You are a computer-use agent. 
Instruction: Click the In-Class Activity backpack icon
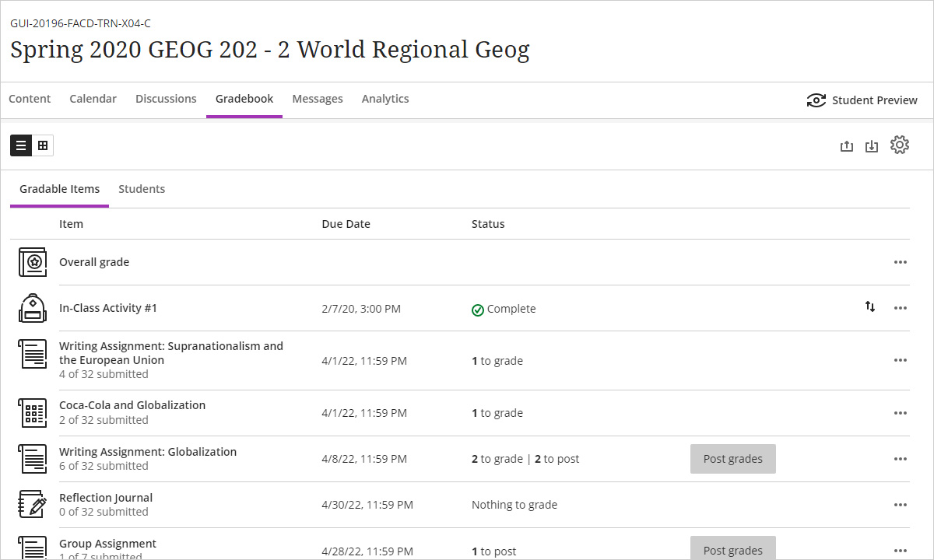click(33, 308)
